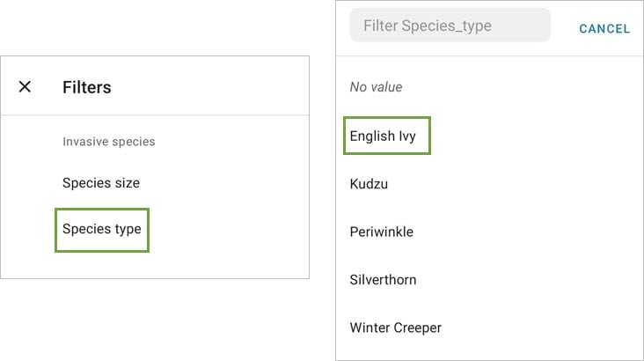Focus the species search box at top
Screen dimensions: 644x361
pos(450,26)
